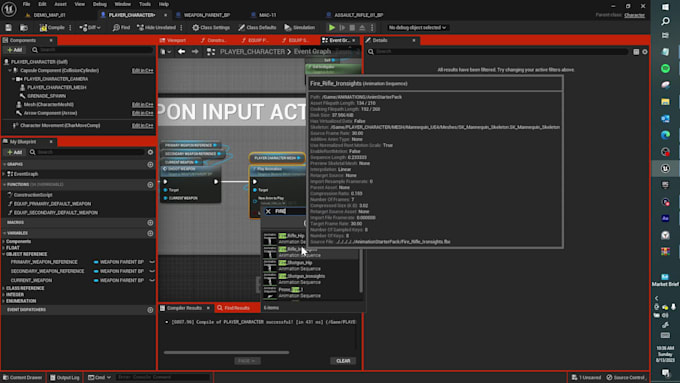Click the Stop playback button

pos(352,27)
